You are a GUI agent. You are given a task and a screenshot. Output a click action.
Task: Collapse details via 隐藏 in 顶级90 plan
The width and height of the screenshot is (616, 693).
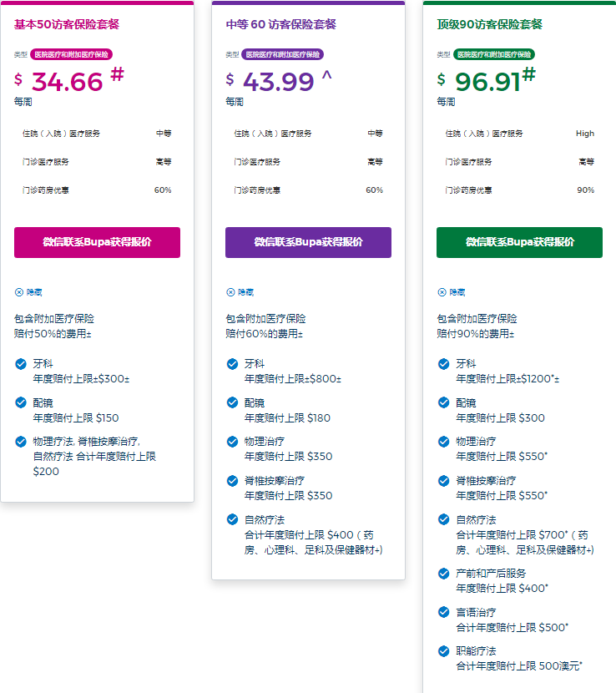[452, 292]
